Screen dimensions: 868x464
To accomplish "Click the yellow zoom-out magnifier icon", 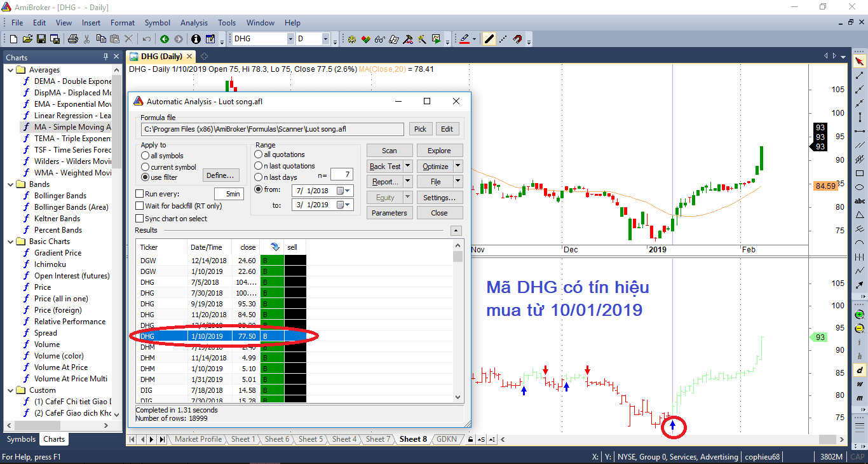I will pyautogui.click(x=860, y=329).
